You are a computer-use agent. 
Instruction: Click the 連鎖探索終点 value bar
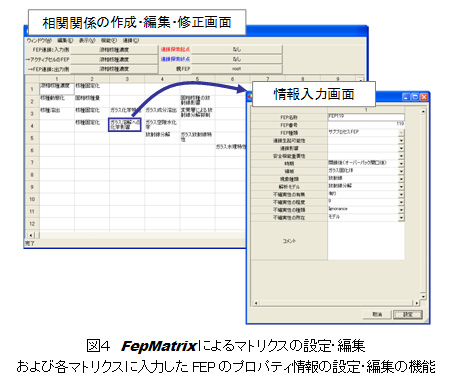pyautogui.click(x=237, y=59)
